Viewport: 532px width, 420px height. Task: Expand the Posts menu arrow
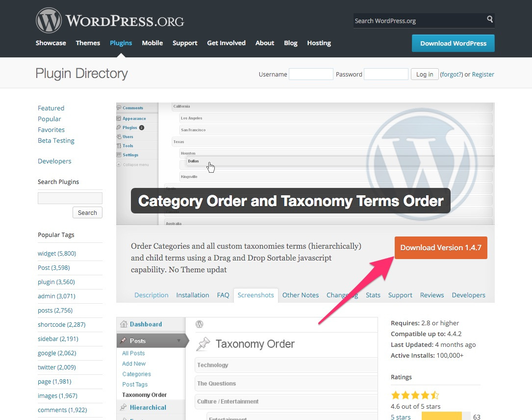[x=179, y=341]
